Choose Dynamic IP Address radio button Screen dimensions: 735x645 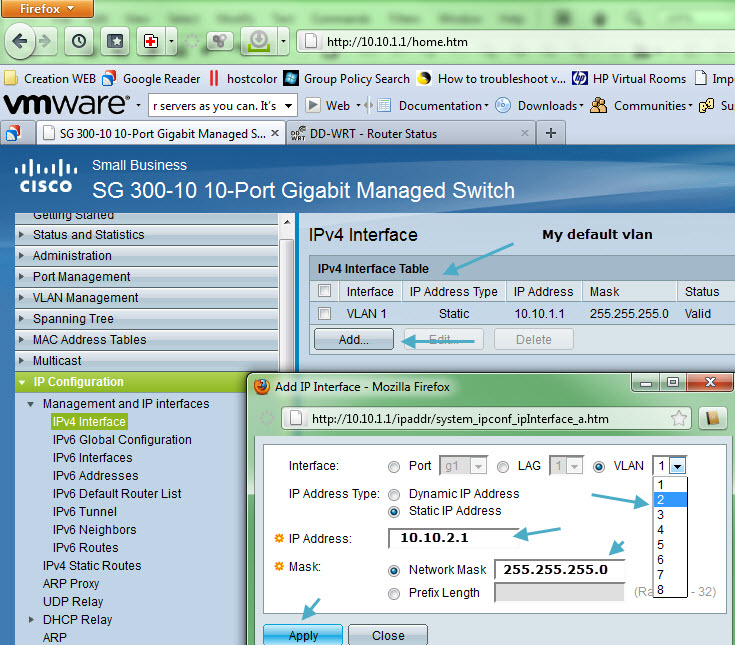tap(394, 495)
